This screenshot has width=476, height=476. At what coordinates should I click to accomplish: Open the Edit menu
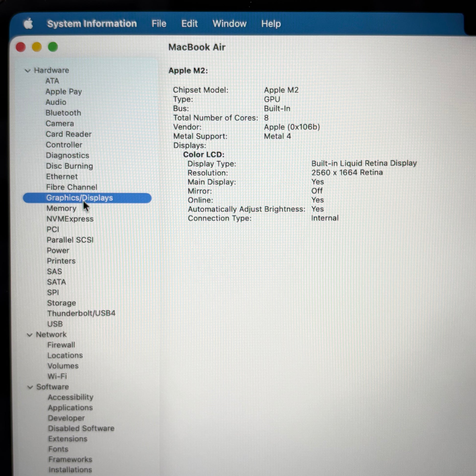189,24
